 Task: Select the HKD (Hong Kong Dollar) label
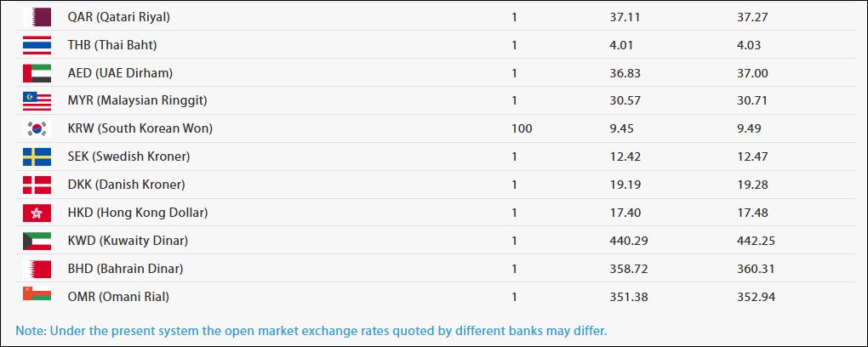coord(137,213)
